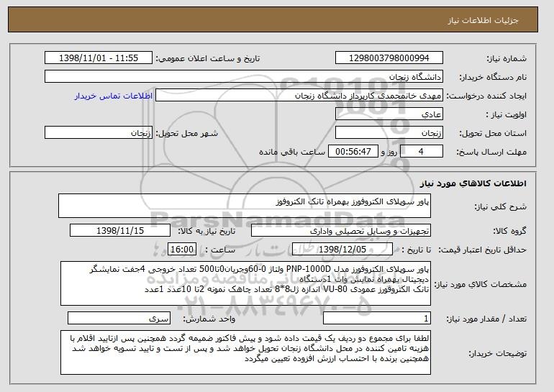The width and height of the screenshot is (554, 392).
Task: Click the section heading اطلاعات کالاهای مورد نیاز
Action: click(473, 183)
